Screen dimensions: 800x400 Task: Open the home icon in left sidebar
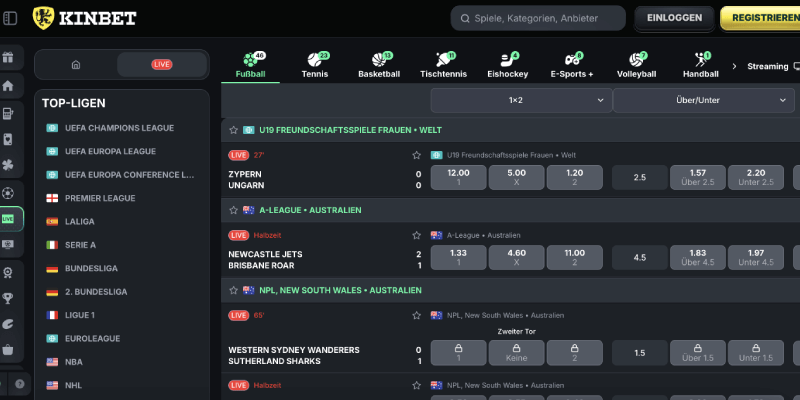[x=8, y=86]
